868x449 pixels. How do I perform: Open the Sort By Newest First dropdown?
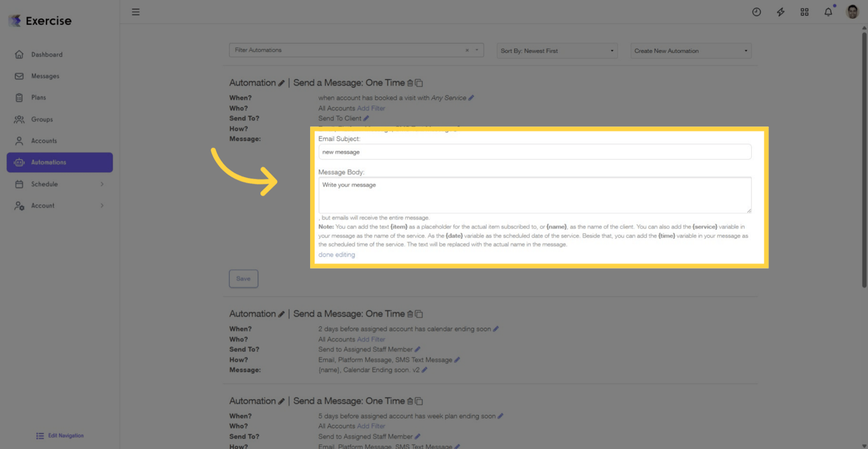click(x=557, y=51)
